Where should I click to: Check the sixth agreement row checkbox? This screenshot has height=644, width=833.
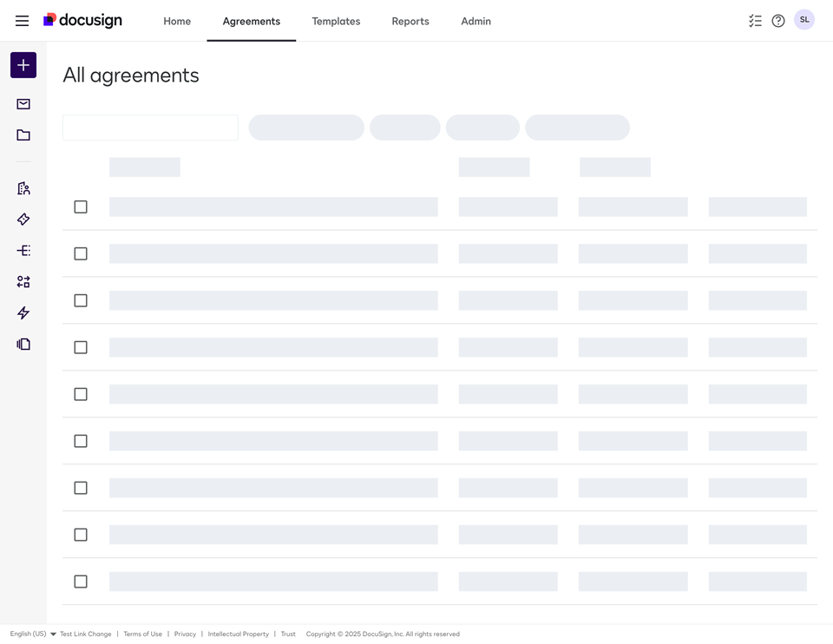(x=81, y=441)
